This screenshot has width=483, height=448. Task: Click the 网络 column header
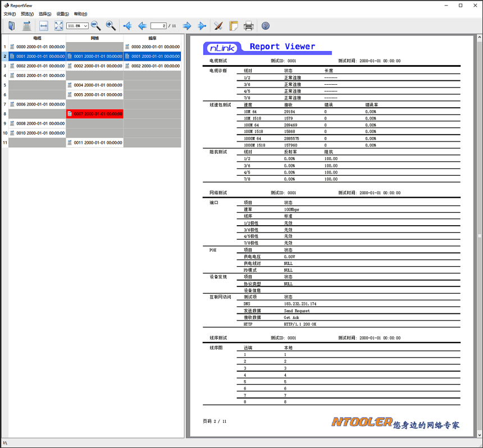pyautogui.click(x=94, y=38)
